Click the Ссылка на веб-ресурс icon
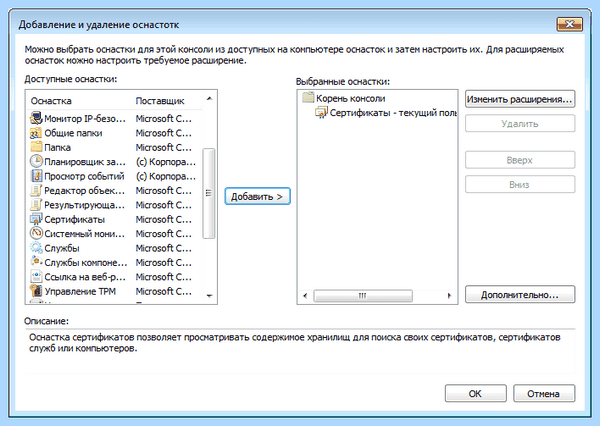Image resolution: width=600 pixels, height=426 pixels. click(36, 277)
